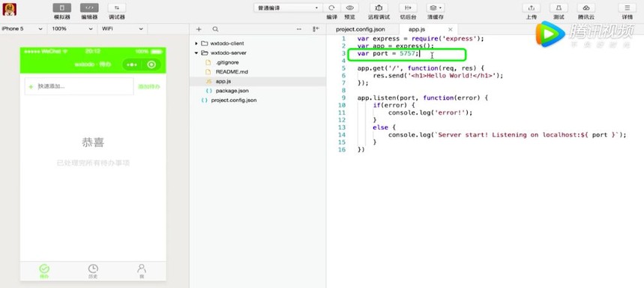The image size is (644, 288).
Task: Select the 待办 todo tab in simulator
Action: (x=44, y=271)
